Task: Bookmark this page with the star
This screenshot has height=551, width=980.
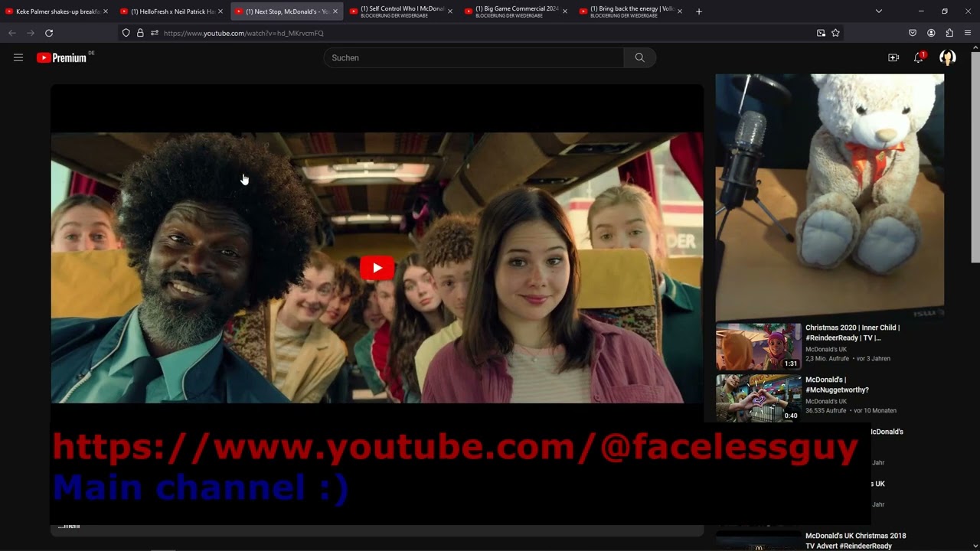Action: [835, 33]
